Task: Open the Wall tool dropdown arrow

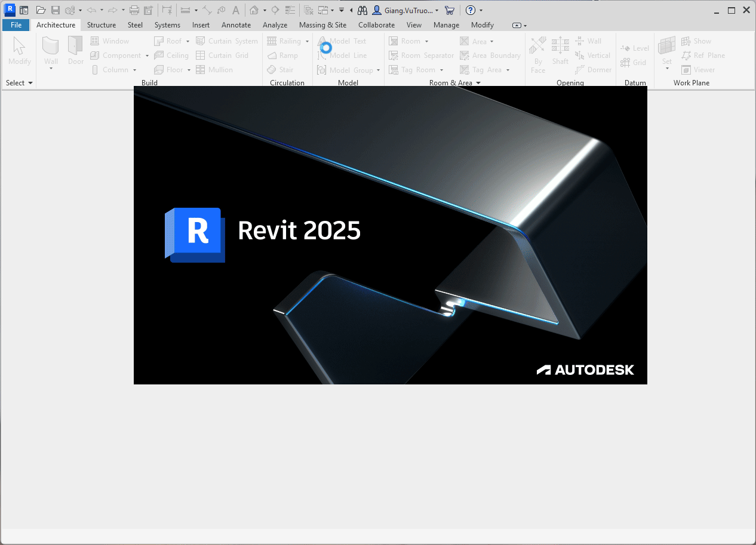Action: tap(51, 68)
